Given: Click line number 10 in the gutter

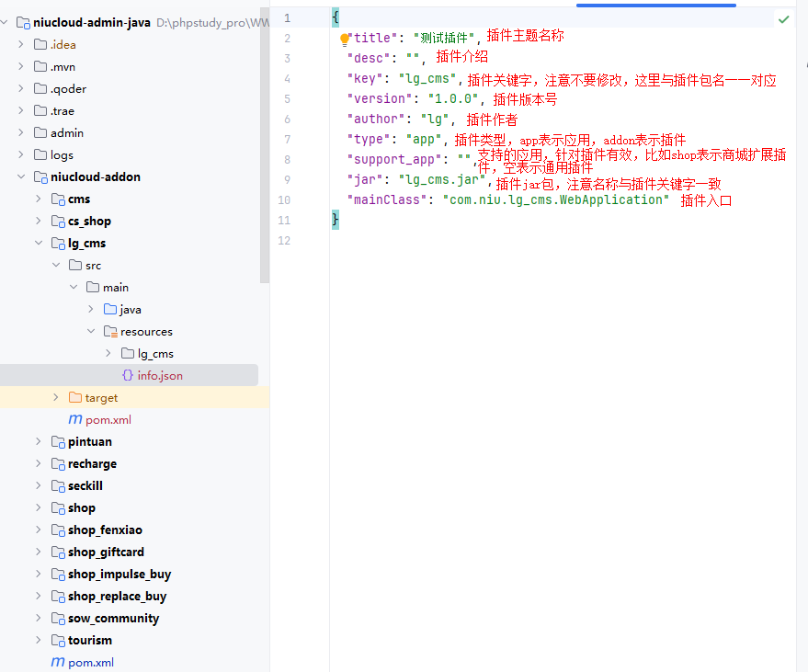Looking at the screenshot, I should click(283, 199).
